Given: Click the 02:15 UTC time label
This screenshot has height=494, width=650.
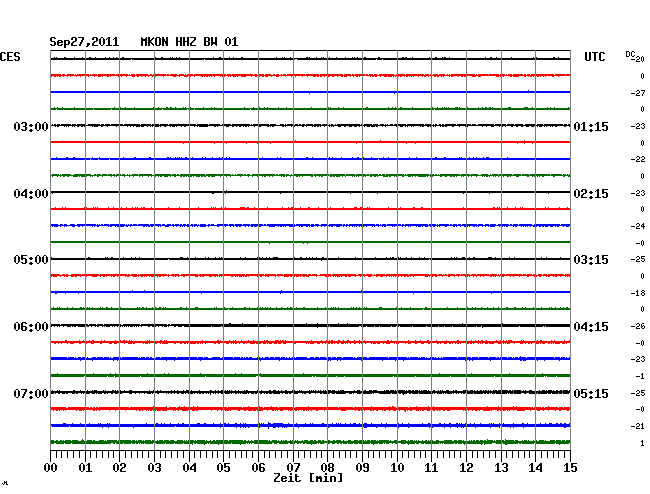Looking at the screenshot, I should click(x=591, y=194).
